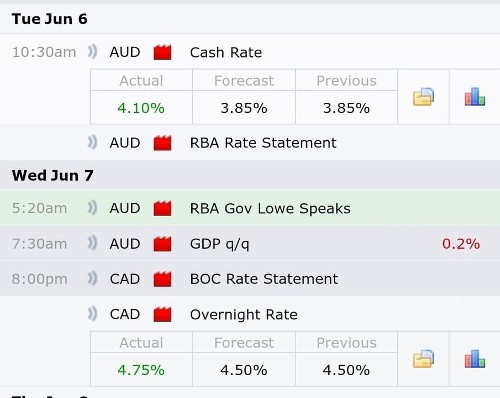The image size is (500, 398).
Task: Expand the BOC Rate Statement event row
Action: click(x=250, y=279)
